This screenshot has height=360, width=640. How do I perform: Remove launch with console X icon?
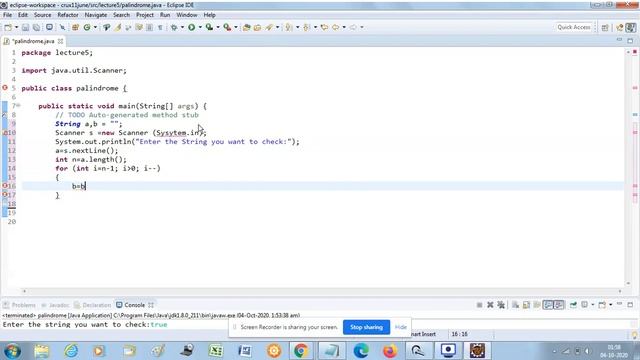490,305
